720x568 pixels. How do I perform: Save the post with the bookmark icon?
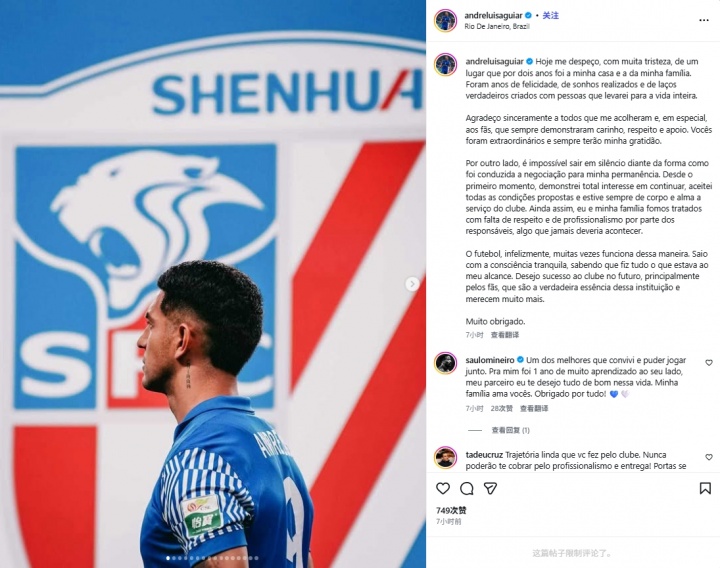(705, 488)
